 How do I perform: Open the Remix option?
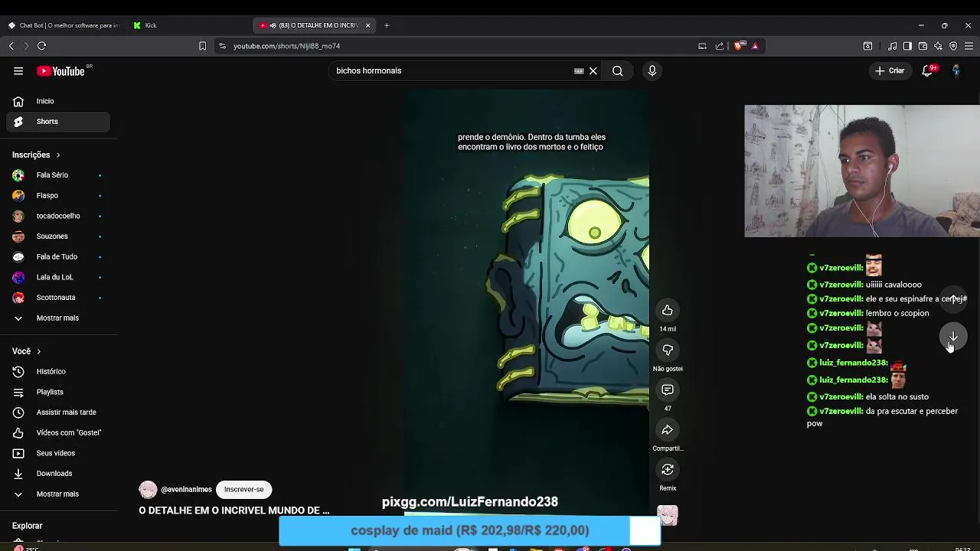668,469
